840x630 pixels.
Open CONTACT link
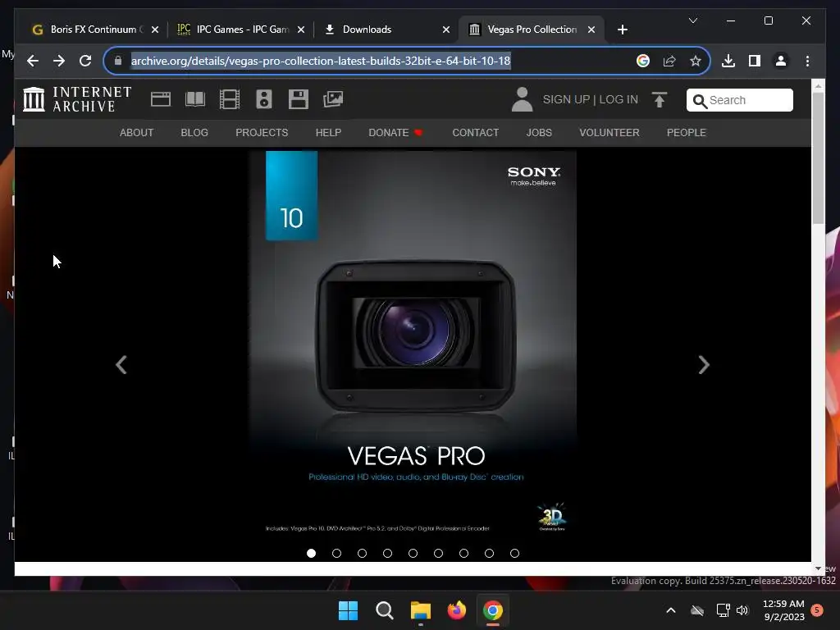pos(475,132)
